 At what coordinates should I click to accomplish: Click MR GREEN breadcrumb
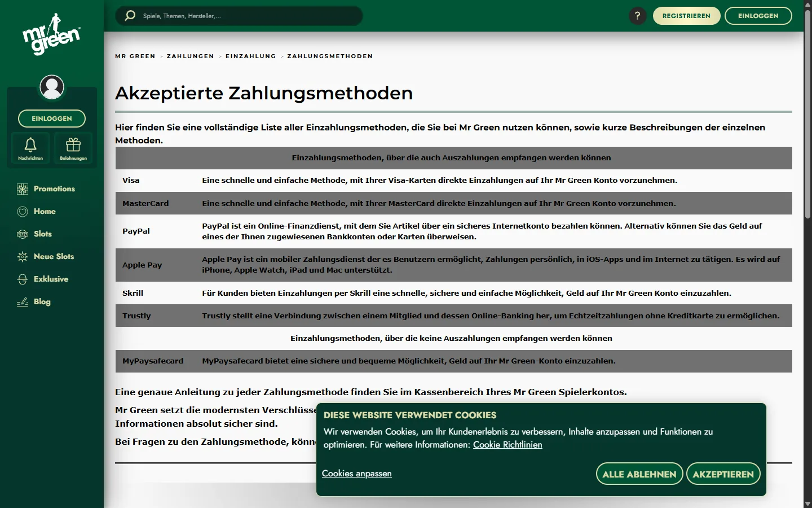[x=135, y=56]
